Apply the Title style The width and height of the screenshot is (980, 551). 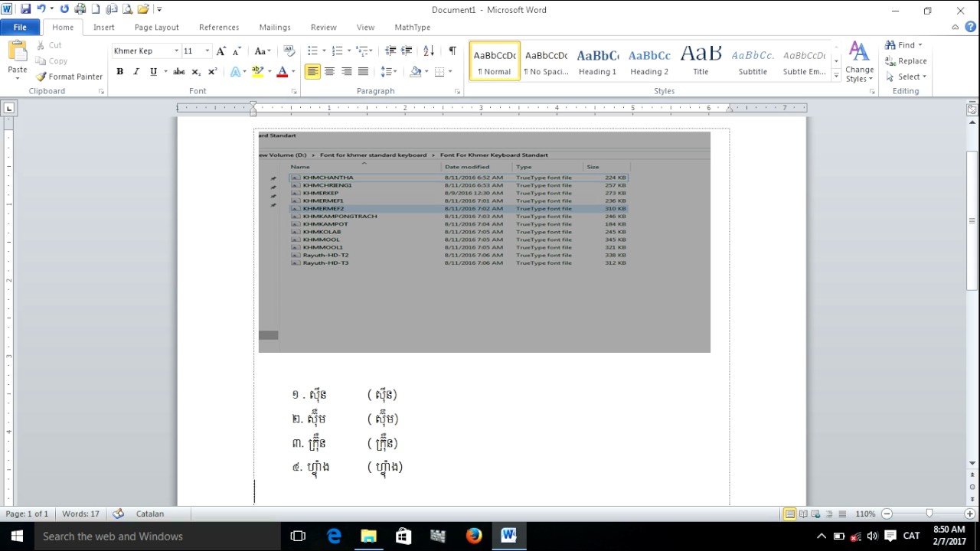point(701,61)
